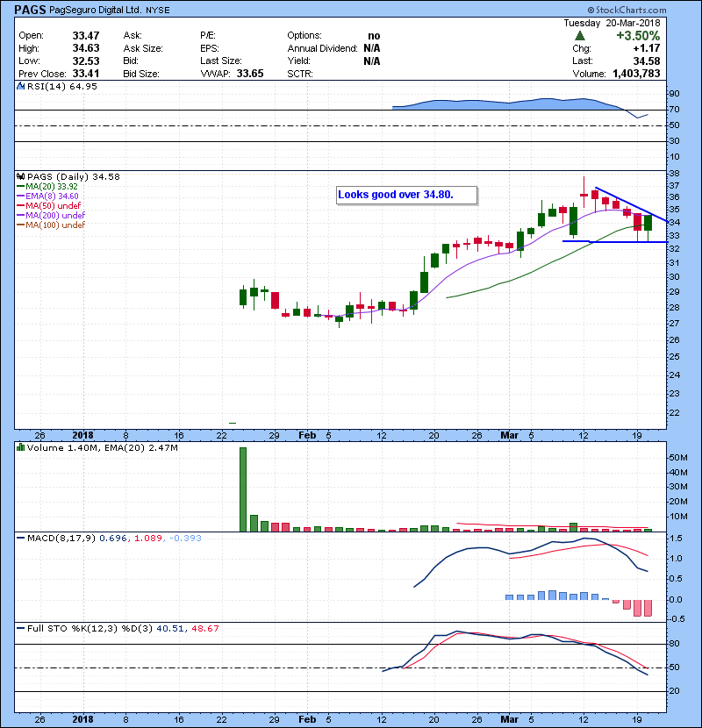Click the Volume value 1,403,783
This screenshot has width=702, height=728.
tap(636, 74)
